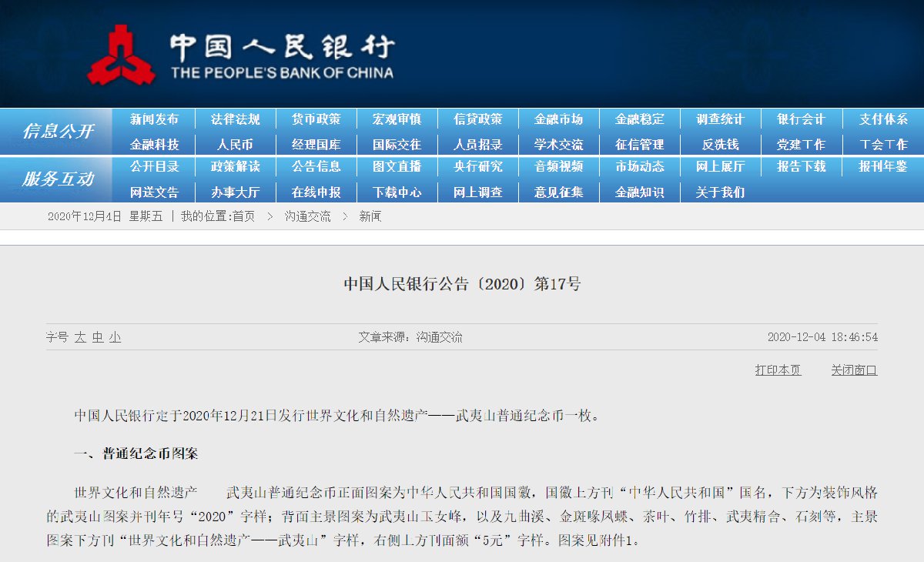Click the date text 2020年12月4日 星期五
The width and height of the screenshot is (924, 562).
coord(105,217)
